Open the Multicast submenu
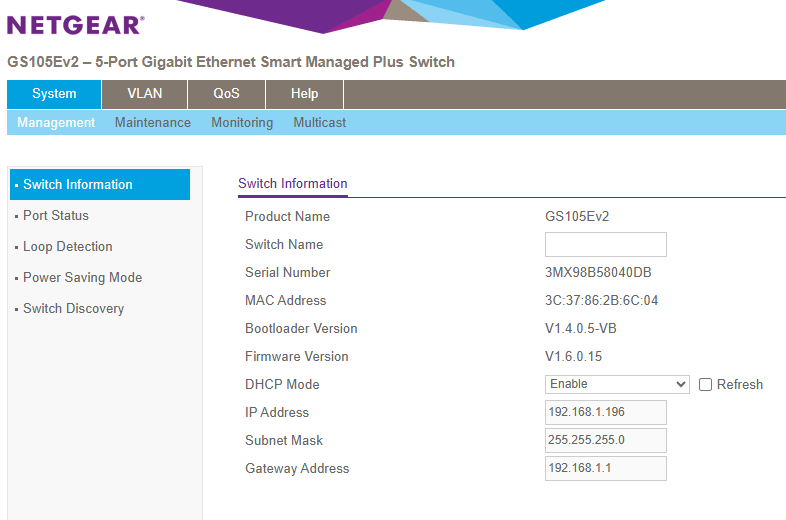This screenshot has height=520, width=786. 319,122
